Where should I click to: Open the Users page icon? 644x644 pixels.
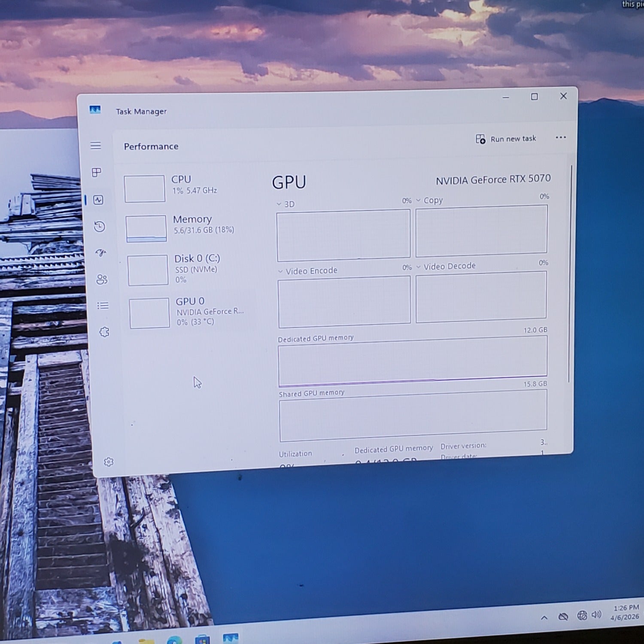pos(102,280)
